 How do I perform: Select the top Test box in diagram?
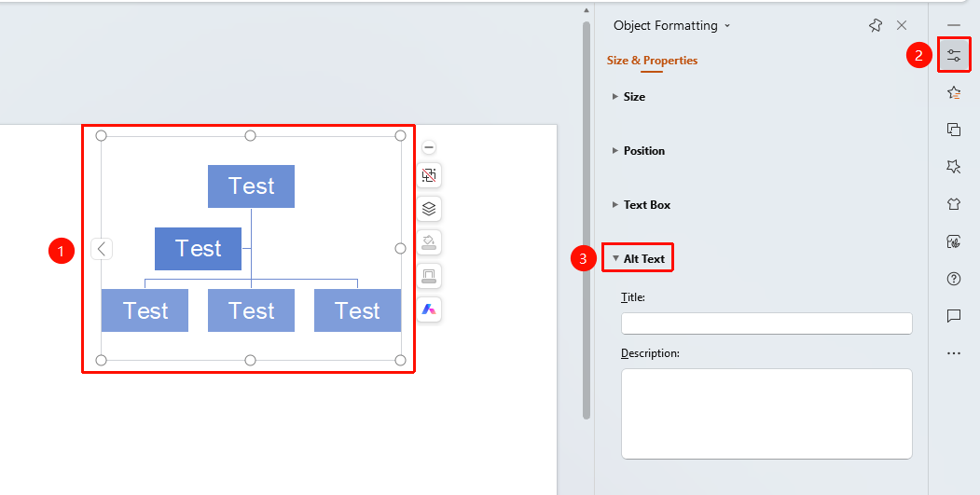click(251, 186)
